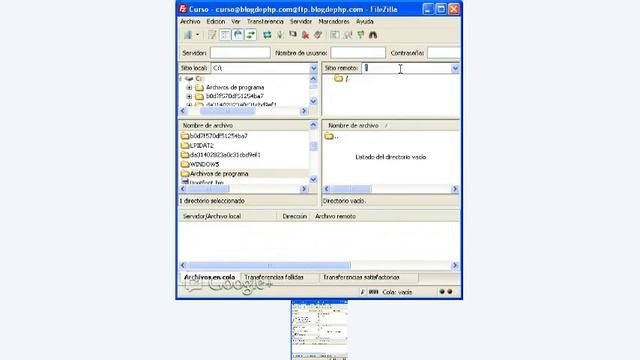Open the Sitio local path dropdown

coord(313,68)
